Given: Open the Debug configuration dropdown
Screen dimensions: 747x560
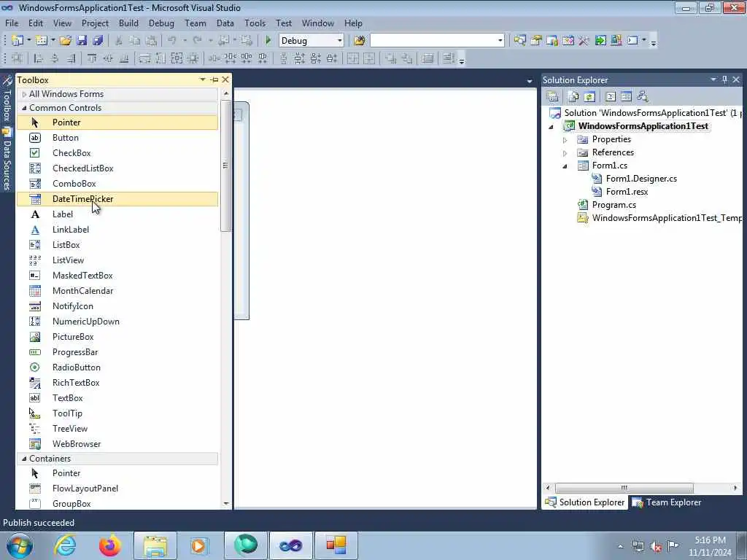Looking at the screenshot, I should pos(340,41).
